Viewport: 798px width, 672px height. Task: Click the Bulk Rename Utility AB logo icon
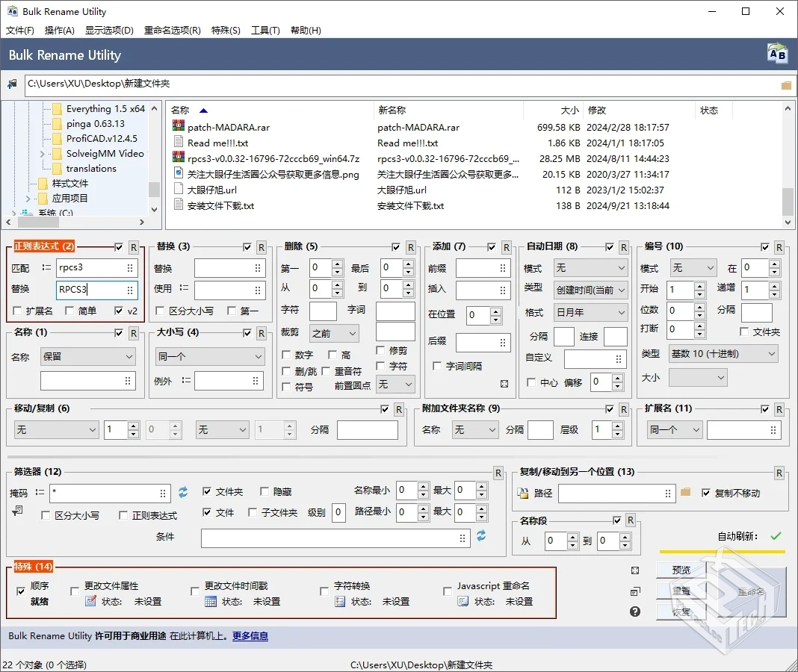(x=777, y=52)
